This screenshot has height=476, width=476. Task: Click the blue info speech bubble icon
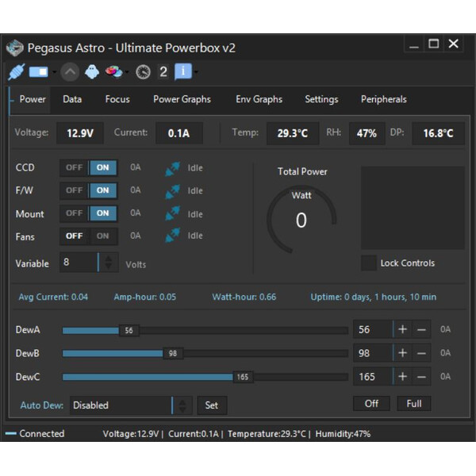182,72
